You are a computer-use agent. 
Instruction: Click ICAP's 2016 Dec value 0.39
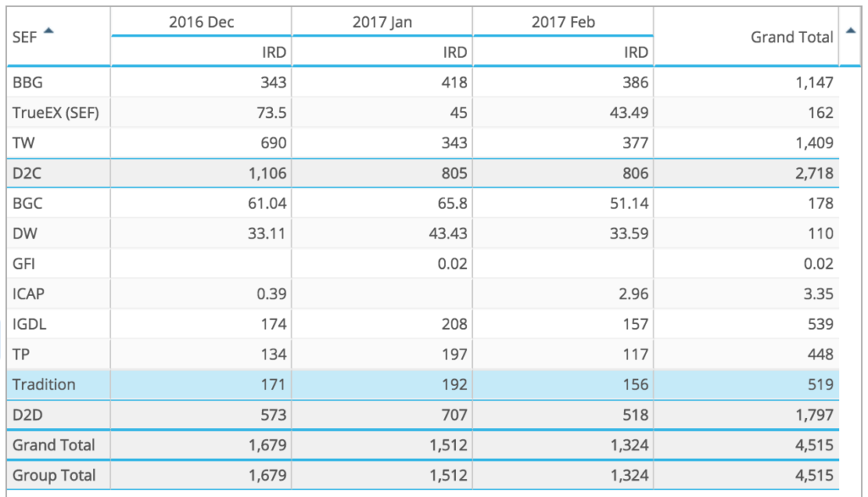tap(271, 294)
